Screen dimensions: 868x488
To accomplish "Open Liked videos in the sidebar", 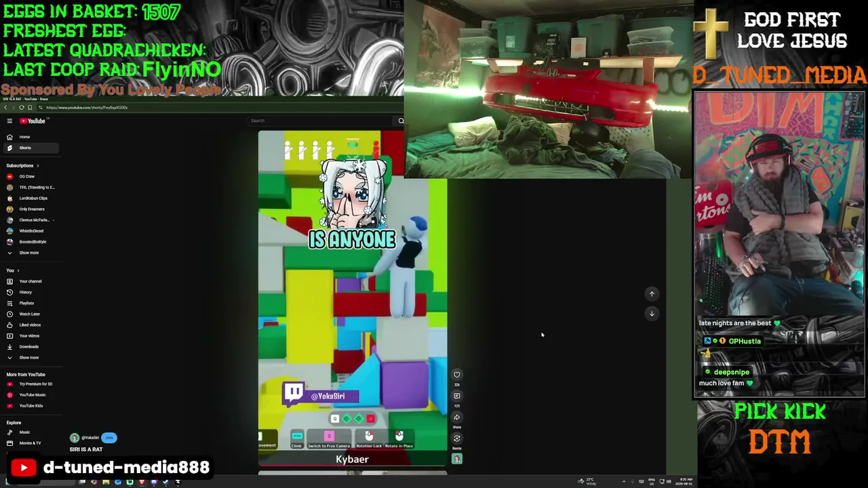I will (x=30, y=325).
